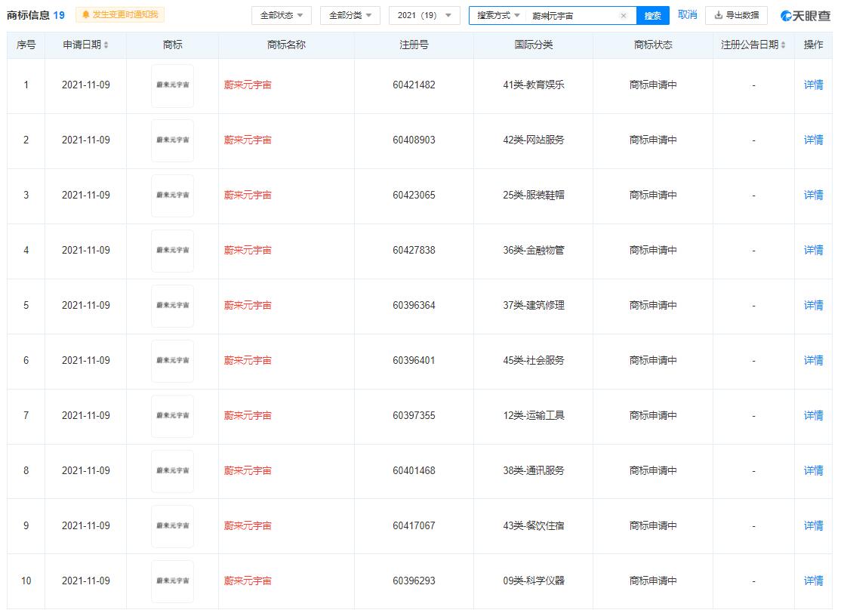Expand the 2021 (19) year dropdown
Viewport: 844px width, 616px height.
(423, 14)
